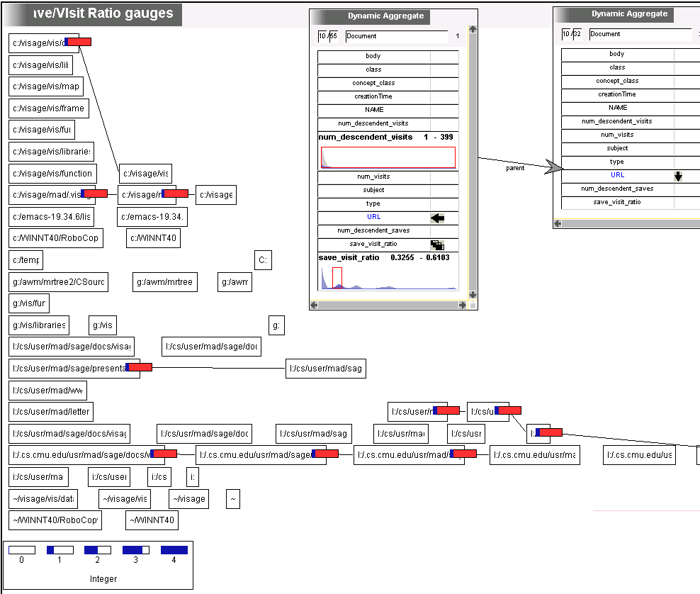This screenshot has height=594, width=700.
Task: Click the legend swatch for integer value 4
Action: [x=174, y=550]
